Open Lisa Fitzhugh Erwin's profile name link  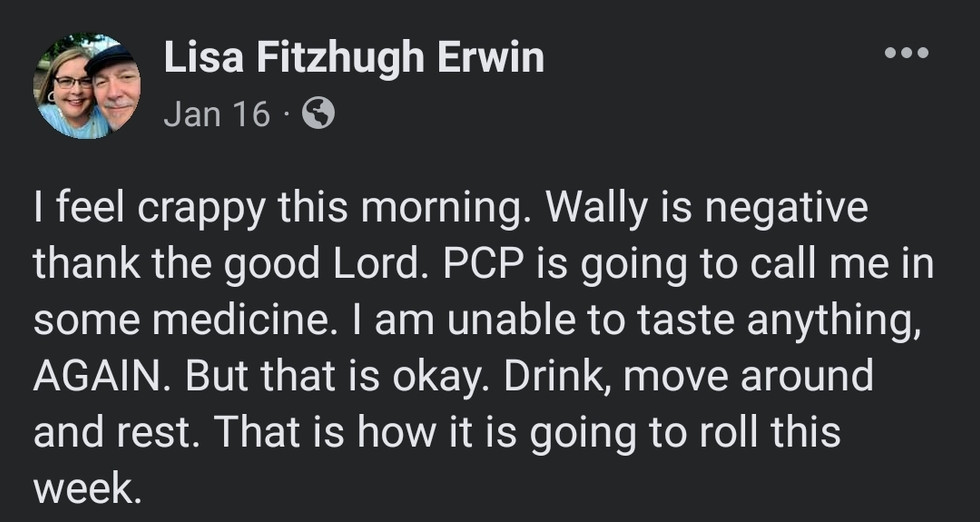pyautogui.click(x=353, y=58)
